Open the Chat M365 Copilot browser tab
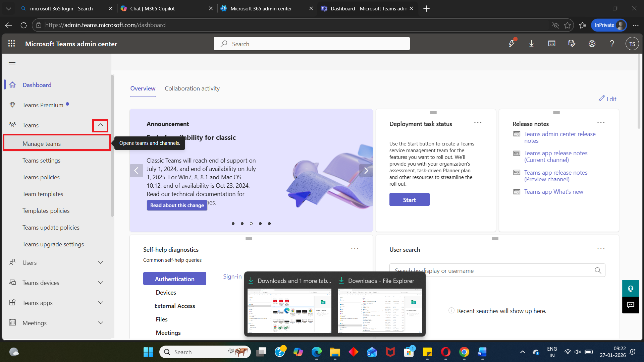644x362 pixels. coord(153,8)
